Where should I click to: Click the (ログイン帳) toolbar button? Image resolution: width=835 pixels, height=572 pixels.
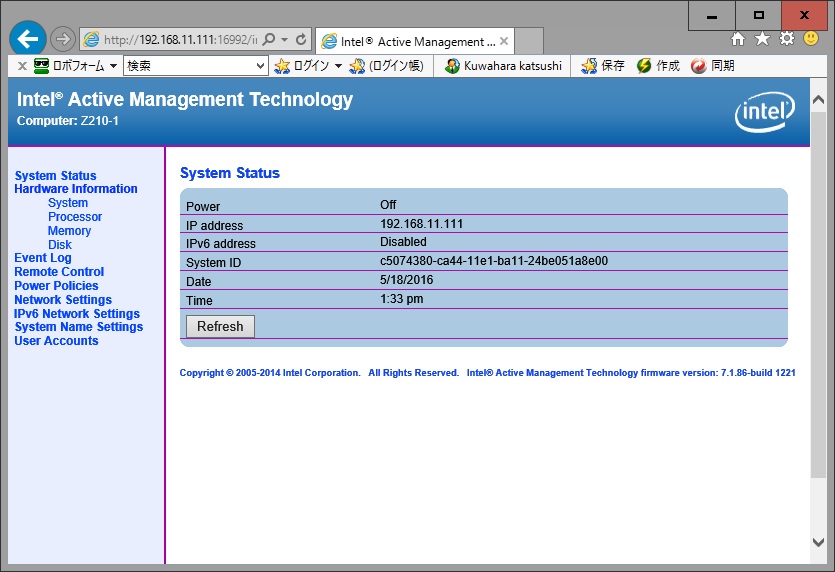point(387,66)
